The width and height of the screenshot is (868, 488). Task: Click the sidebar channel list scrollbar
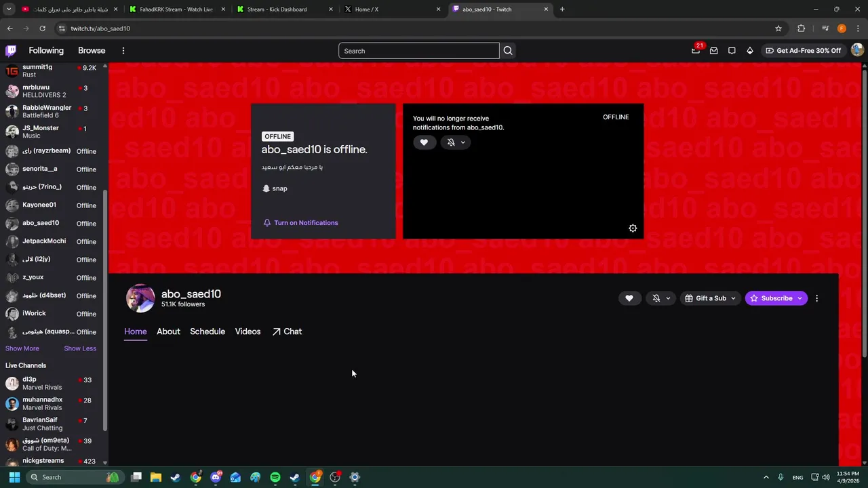coord(105,310)
